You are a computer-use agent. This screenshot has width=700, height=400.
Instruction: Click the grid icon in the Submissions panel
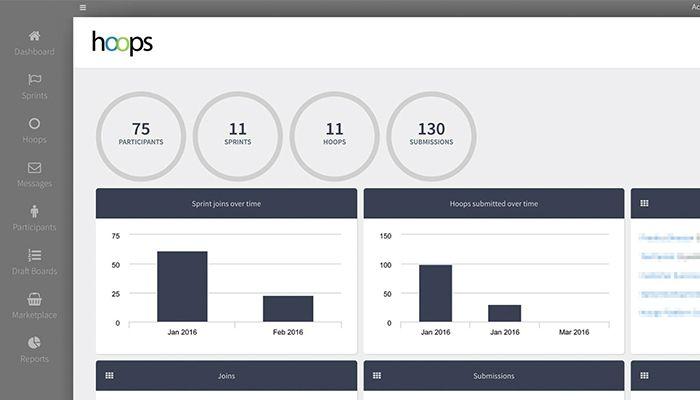click(x=377, y=375)
